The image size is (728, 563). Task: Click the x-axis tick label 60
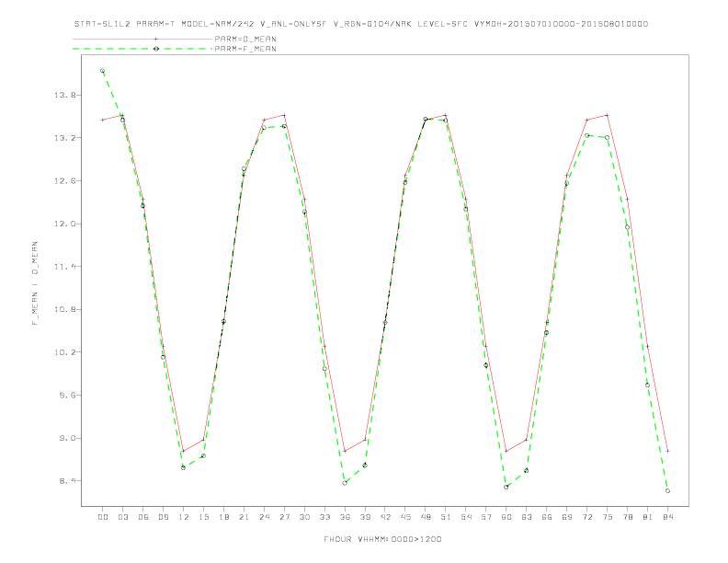point(506,517)
